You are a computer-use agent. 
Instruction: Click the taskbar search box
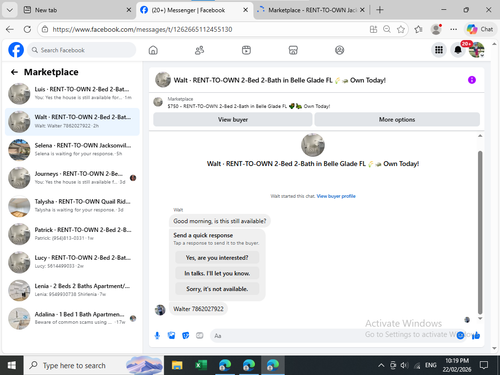pos(93,365)
